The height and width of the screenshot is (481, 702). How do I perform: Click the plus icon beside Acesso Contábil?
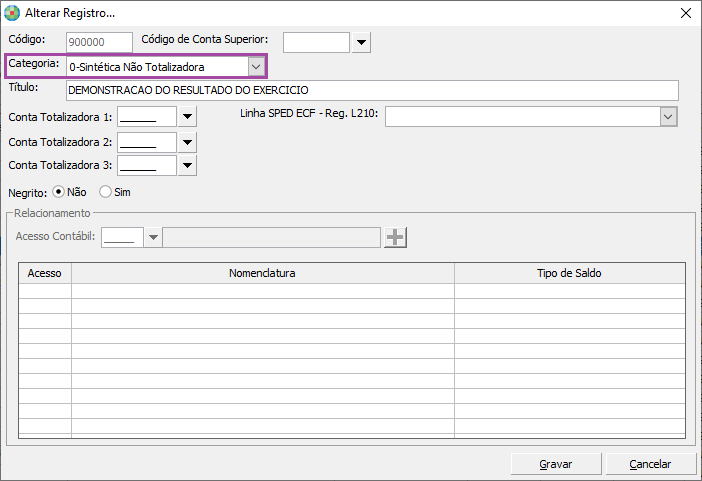click(x=395, y=237)
